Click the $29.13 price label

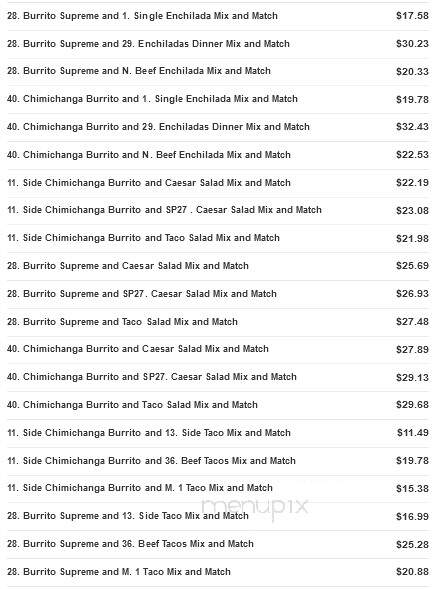point(412,378)
